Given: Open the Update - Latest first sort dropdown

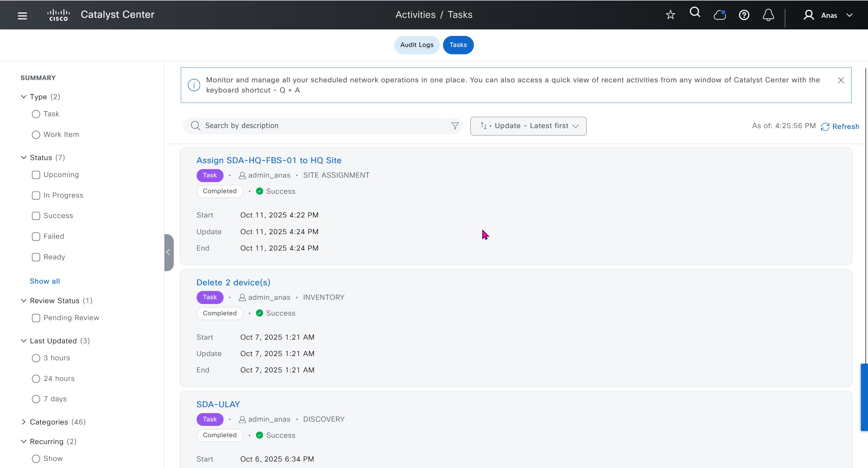Looking at the screenshot, I should click(x=528, y=126).
